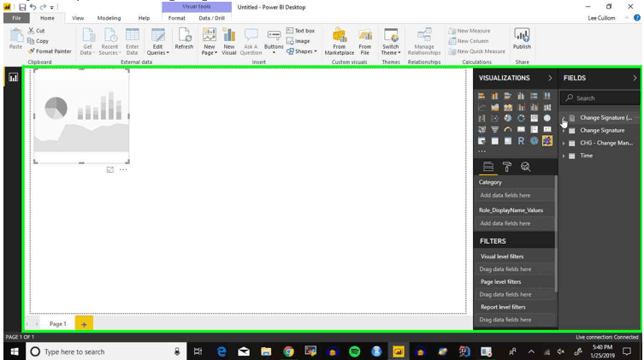644x360 pixels.
Task: Select the highlighted custom visual icon
Action: (x=547, y=141)
